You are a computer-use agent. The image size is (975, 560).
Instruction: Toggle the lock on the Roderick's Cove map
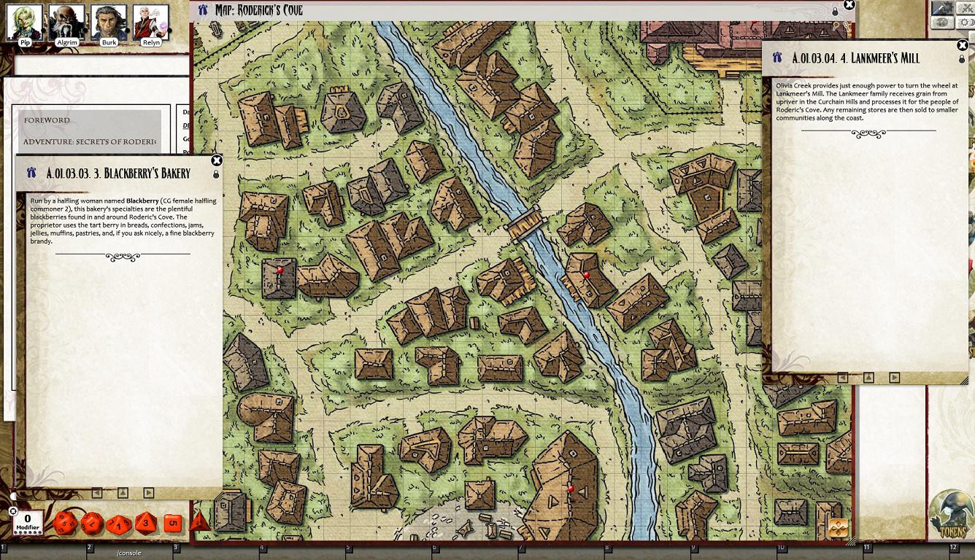pyautogui.click(x=835, y=10)
